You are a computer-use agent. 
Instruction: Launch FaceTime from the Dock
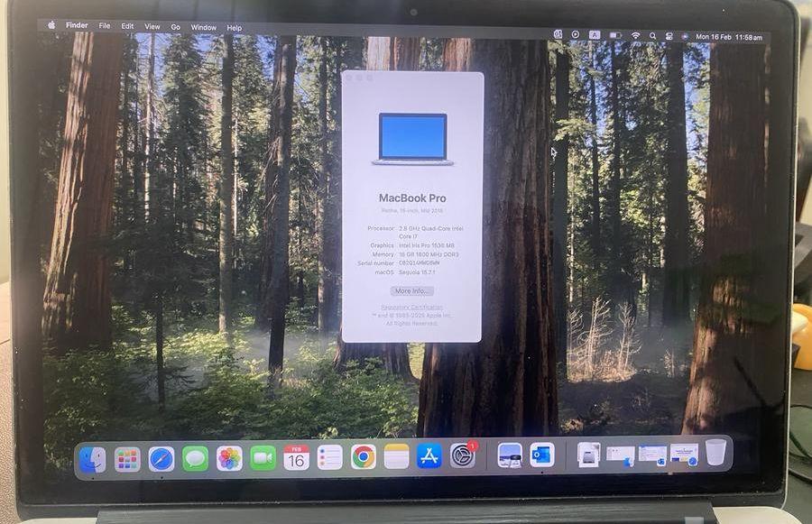tap(263, 458)
